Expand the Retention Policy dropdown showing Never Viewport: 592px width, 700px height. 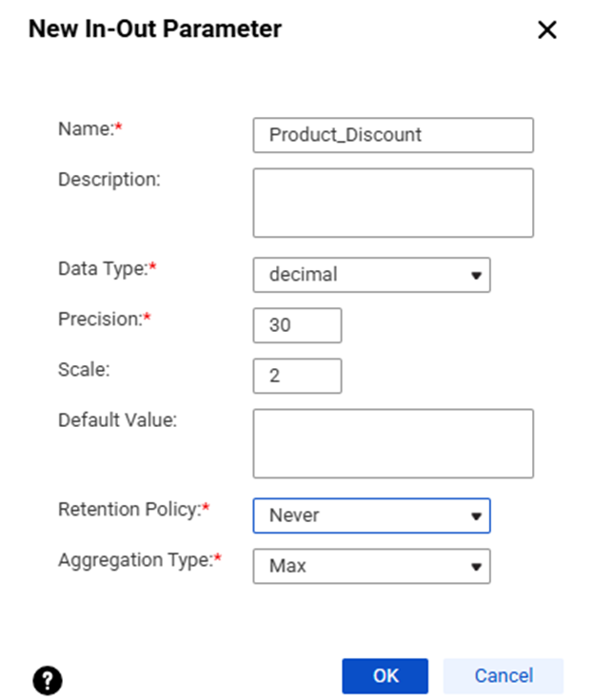(x=371, y=515)
